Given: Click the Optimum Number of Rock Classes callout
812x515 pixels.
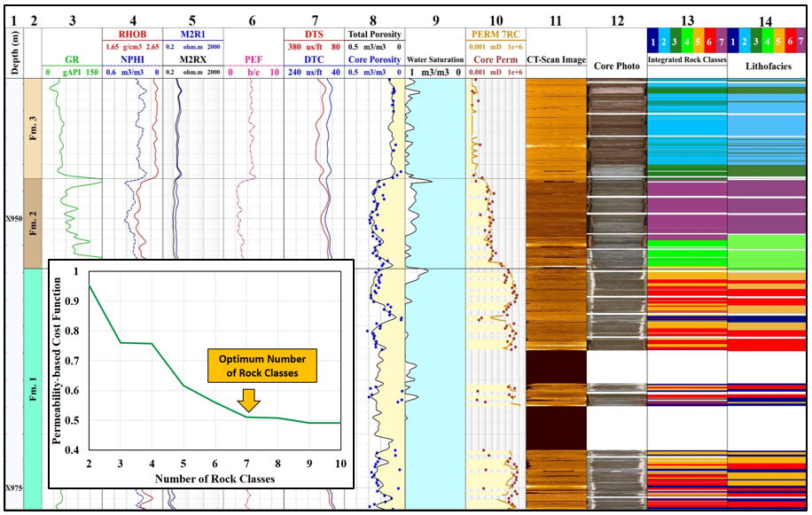Looking at the screenshot, I should [262, 367].
